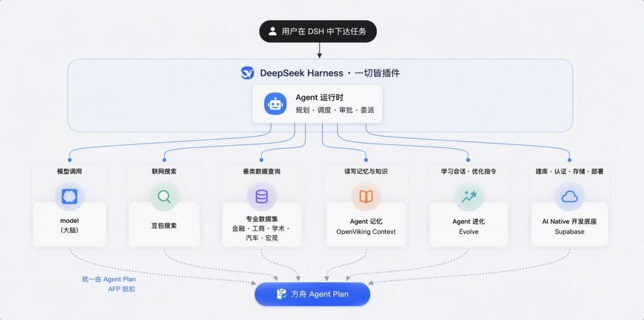Select the 豆包搜索 card
The height and width of the screenshot is (320, 644).
click(165, 225)
